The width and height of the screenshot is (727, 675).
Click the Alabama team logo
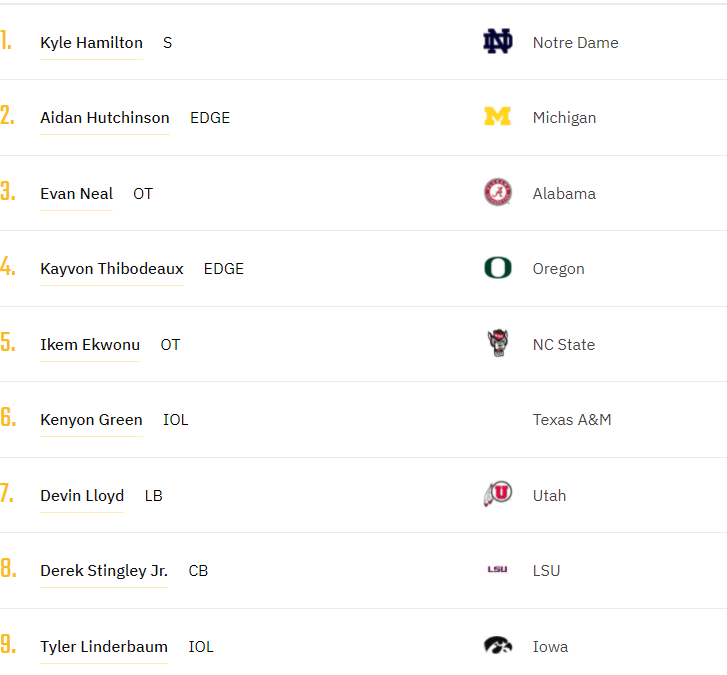coord(497,193)
